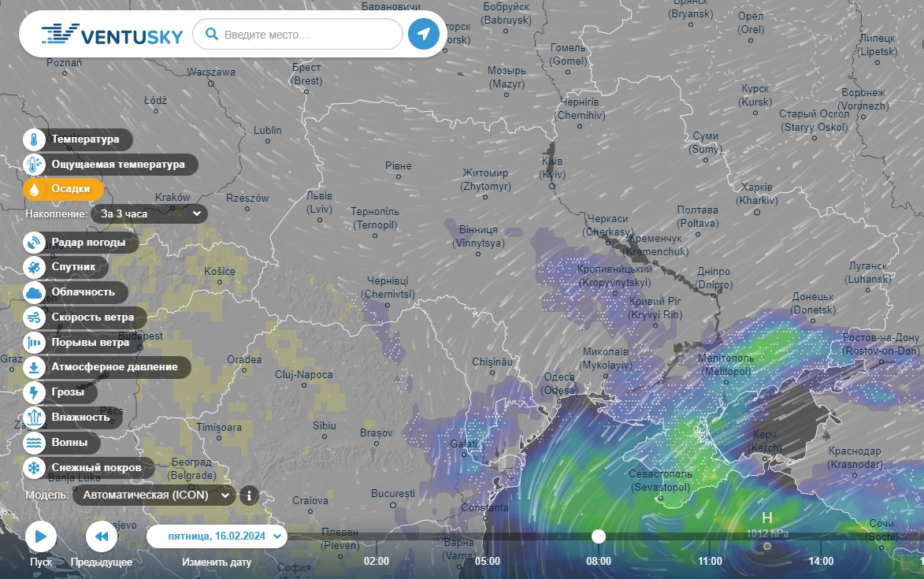
Task: Click the cloud cover icon
Action: (35, 293)
